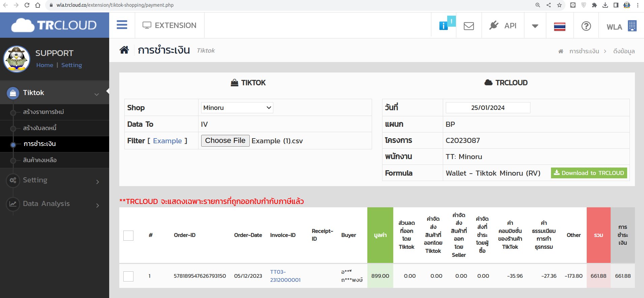Open สร้างรายการใหม่ in sidebar
This screenshot has height=298, width=644.
[43, 112]
